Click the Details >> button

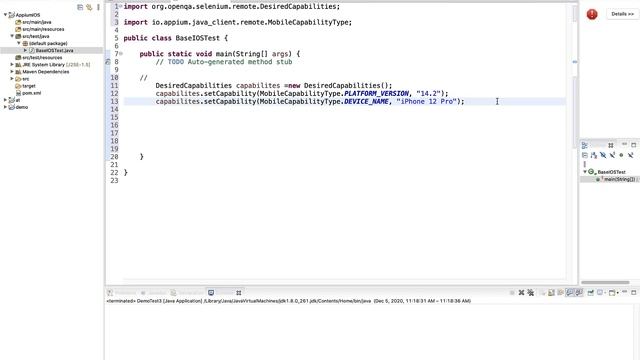coord(622,14)
